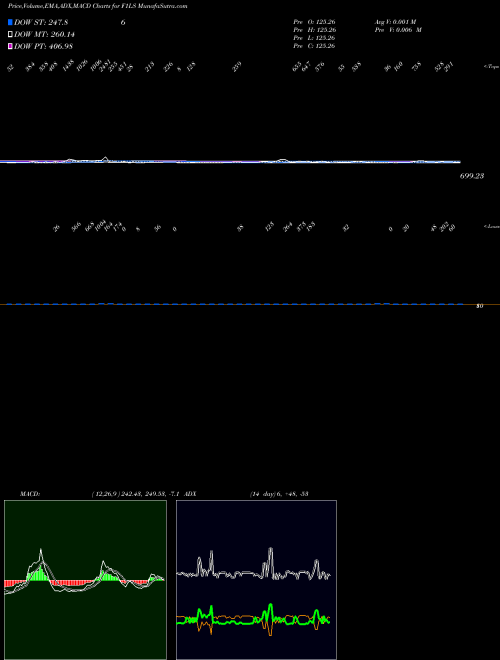Click the 'Avg V: 0.001 M' text
This screenshot has height=660, width=500.
(396, 22)
